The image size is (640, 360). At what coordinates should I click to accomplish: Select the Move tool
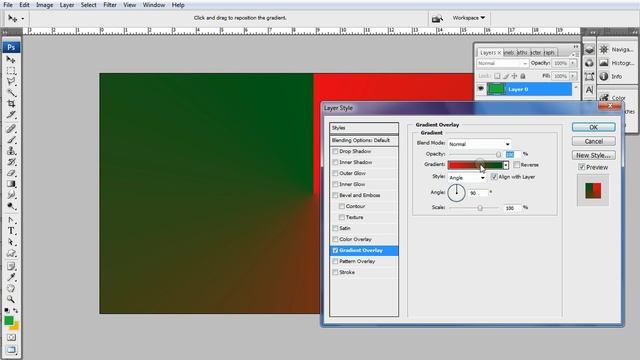click(x=11, y=60)
